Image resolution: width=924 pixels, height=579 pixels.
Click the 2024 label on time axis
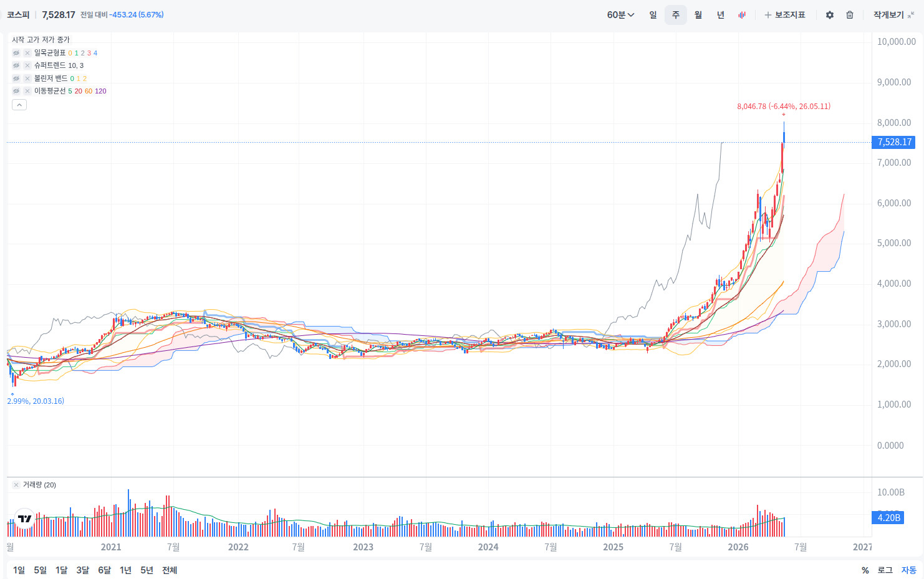[488, 547]
